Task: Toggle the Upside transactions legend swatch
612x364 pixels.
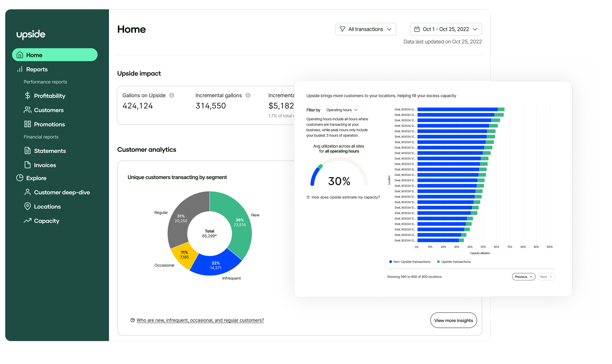Action: click(x=438, y=262)
